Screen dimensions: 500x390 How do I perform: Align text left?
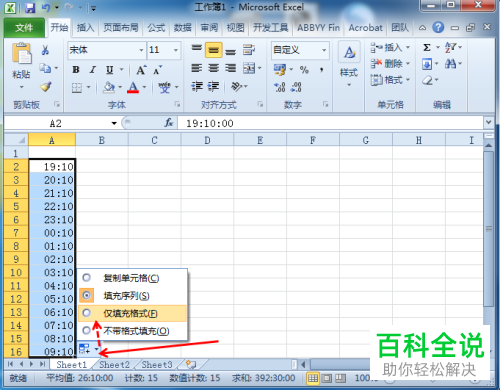pos(197,68)
